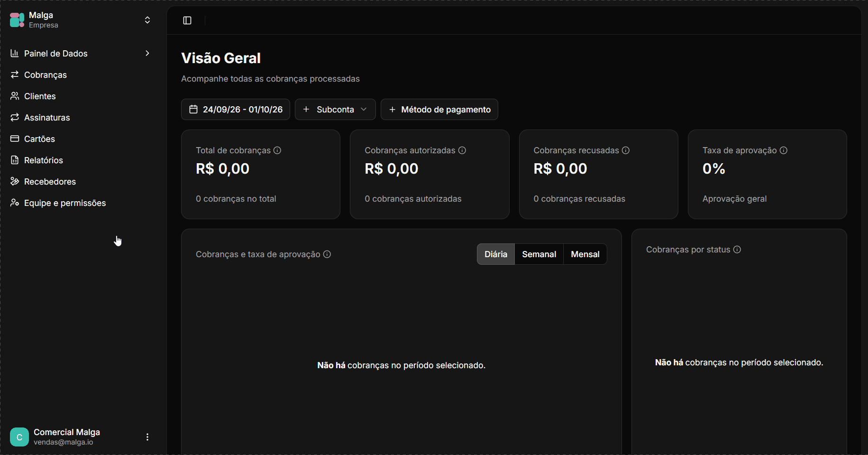
Task: Click the Equipe e permissões user icon
Action: click(15, 203)
